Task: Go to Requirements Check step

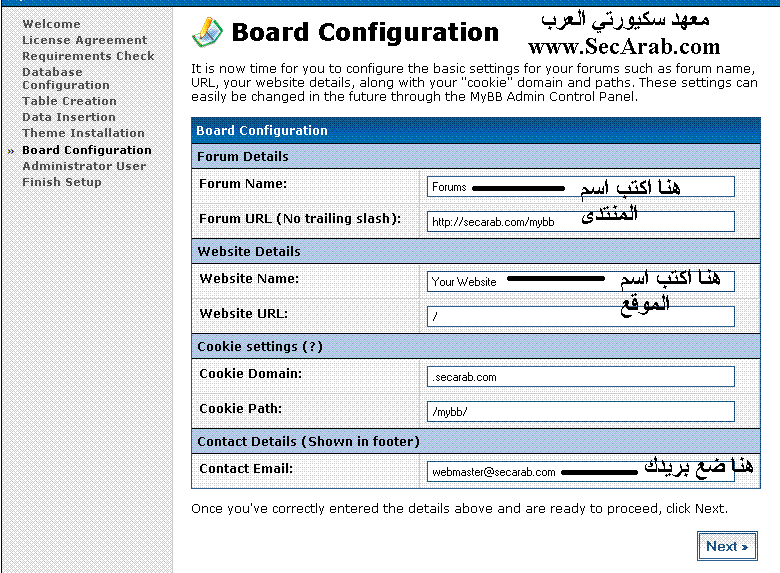Action: tap(88, 56)
